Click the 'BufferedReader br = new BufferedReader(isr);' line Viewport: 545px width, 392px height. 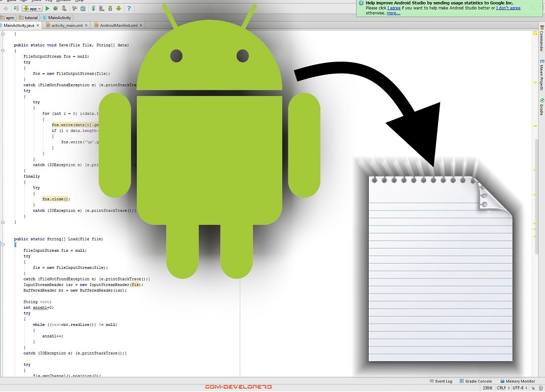click(x=75, y=291)
